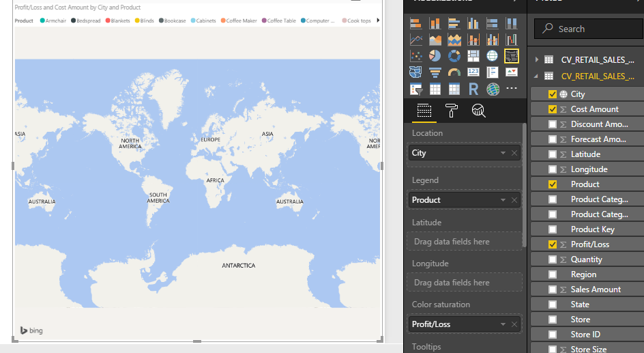The image size is (644, 353).
Task: Collapse the second CV_RETAIL_SALES table
Action: [x=536, y=76]
